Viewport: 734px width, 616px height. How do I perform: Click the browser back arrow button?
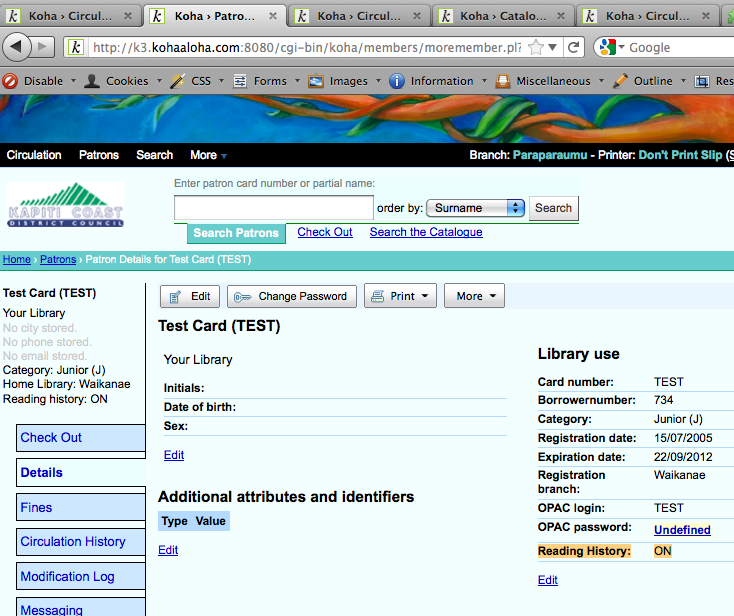(x=17, y=47)
